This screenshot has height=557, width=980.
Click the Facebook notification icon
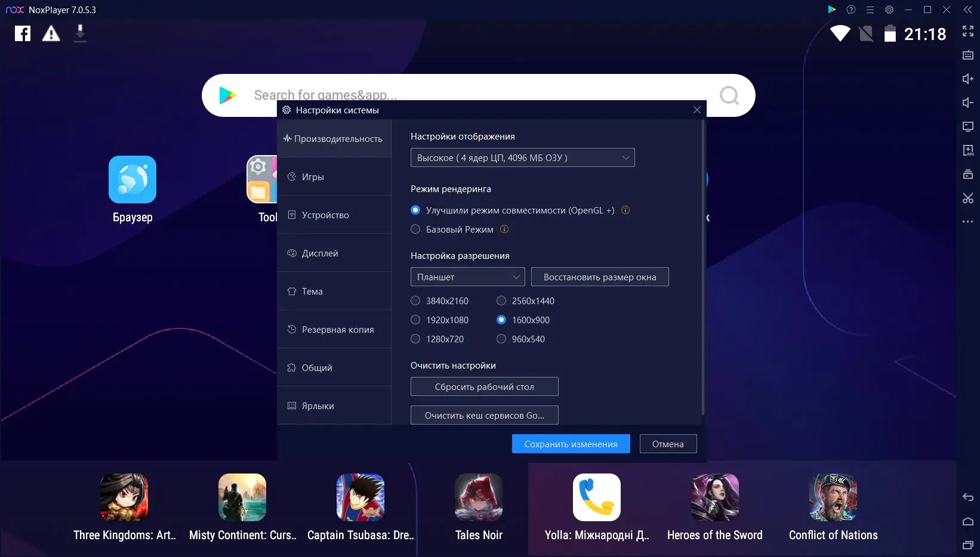point(23,33)
